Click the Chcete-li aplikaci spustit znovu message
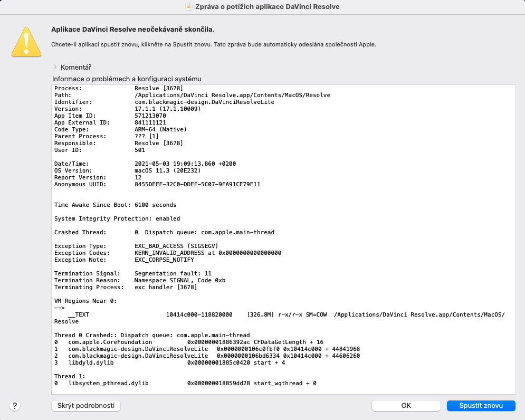This screenshot has height=420, width=525. (214, 44)
